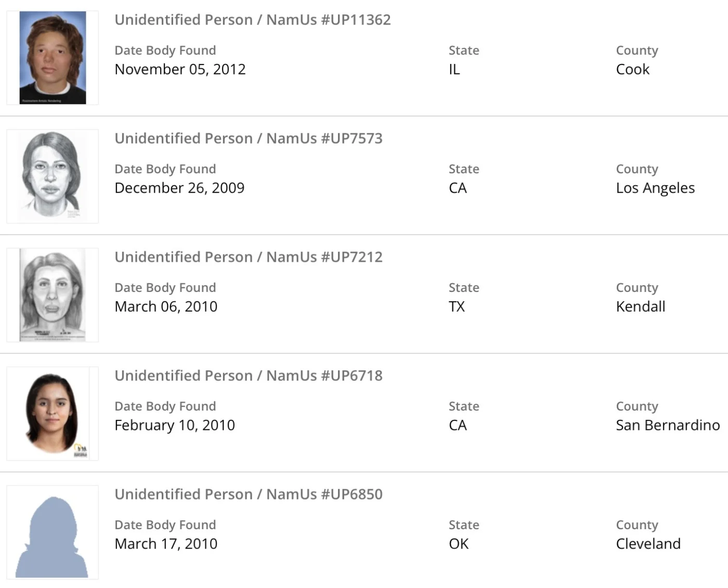Click the date February 10, 2010
The height and width of the screenshot is (588, 728).
pos(175,425)
